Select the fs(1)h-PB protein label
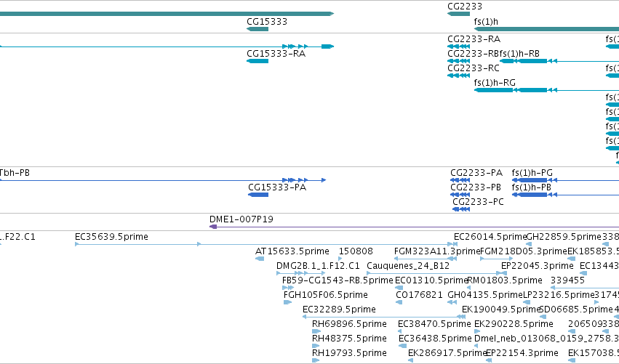The image size is (619, 364). (532, 187)
